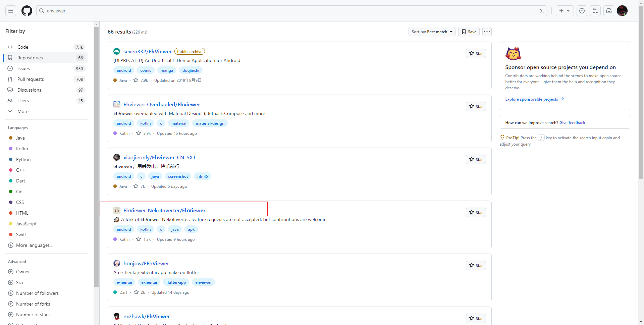The width and height of the screenshot is (644, 325).
Task: Open EhViewer-NekoInverter/EhViewer repository
Action: tap(164, 210)
